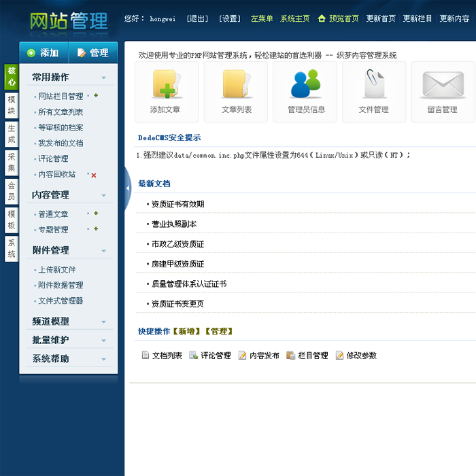The image size is (476, 476).
Task: Select the 会员 vertical tab
Action: pos(12,191)
